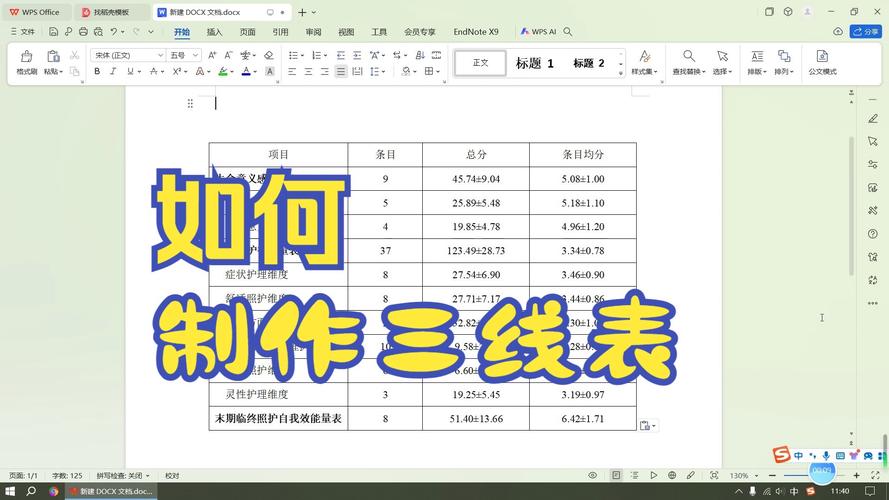Click the Print icon in quick access toolbar
Viewport: 889px width, 500px height.
pyautogui.click(x=83, y=32)
